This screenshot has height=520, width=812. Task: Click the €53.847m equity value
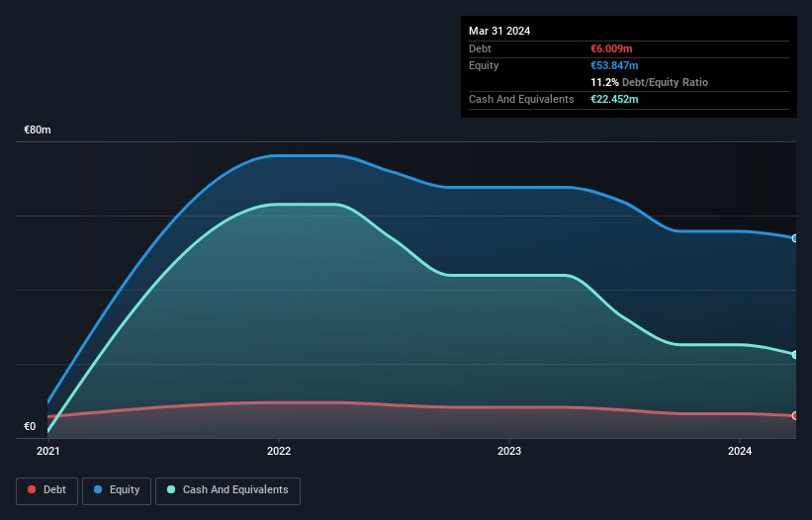coord(614,65)
